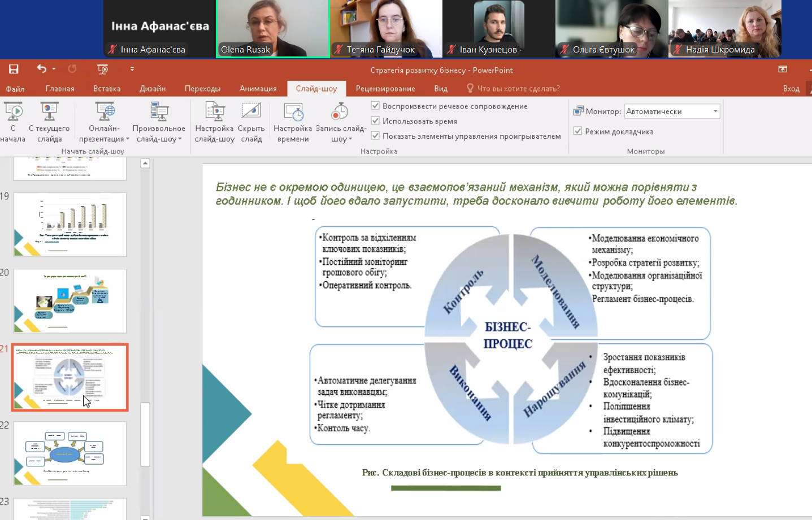Click the Save icon in quick access toolbar
The width and height of the screenshot is (812, 520).
click(x=14, y=69)
